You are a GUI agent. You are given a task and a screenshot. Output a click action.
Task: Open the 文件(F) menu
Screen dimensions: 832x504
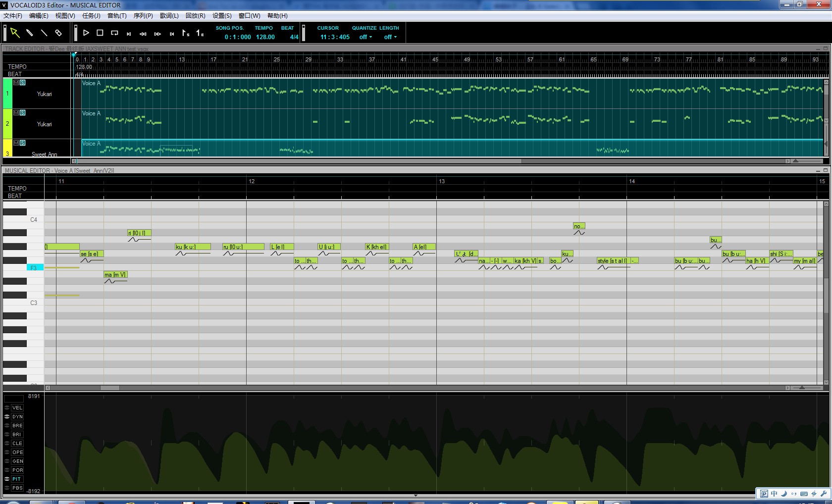pyautogui.click(x=13, y=16)
